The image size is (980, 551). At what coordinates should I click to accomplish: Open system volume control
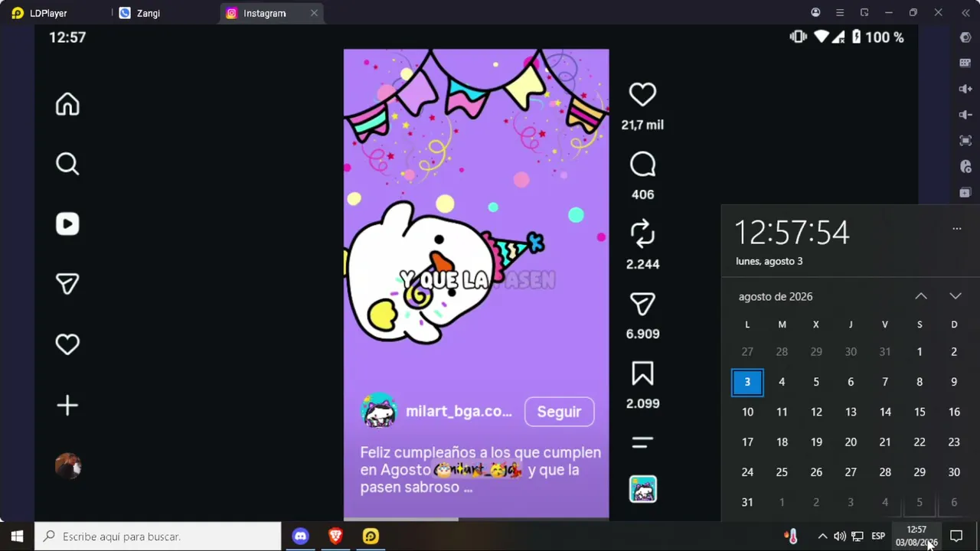pos(840,536)
